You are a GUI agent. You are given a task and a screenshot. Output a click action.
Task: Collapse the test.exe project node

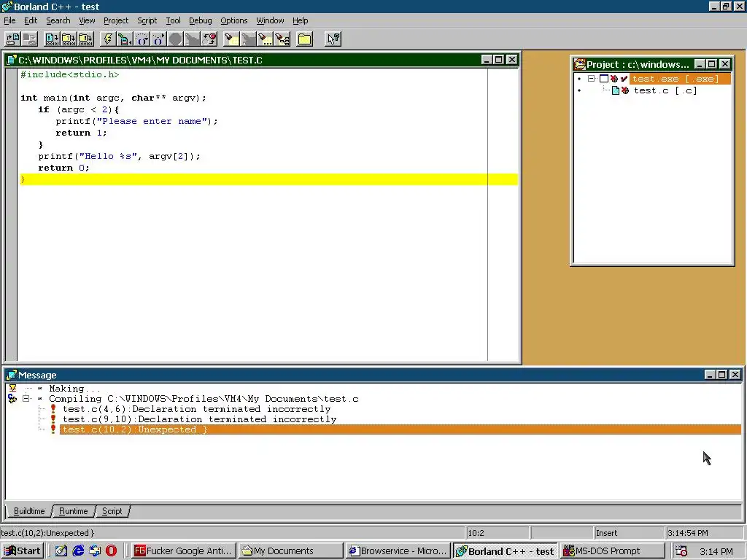tap(591, 79)
